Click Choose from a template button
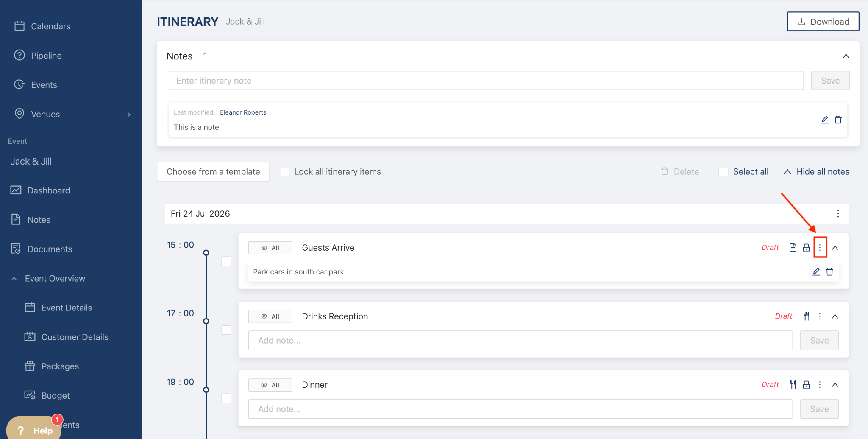Image resolution: width=868 pixels, height=439 pixels. [213, 172]
